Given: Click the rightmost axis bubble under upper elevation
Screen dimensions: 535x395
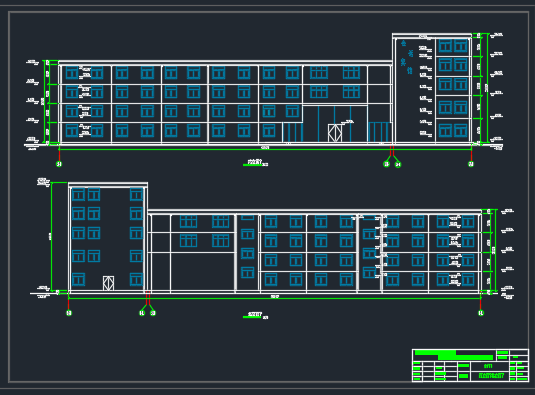Looking at the screenshot, I should coord(471,164).
